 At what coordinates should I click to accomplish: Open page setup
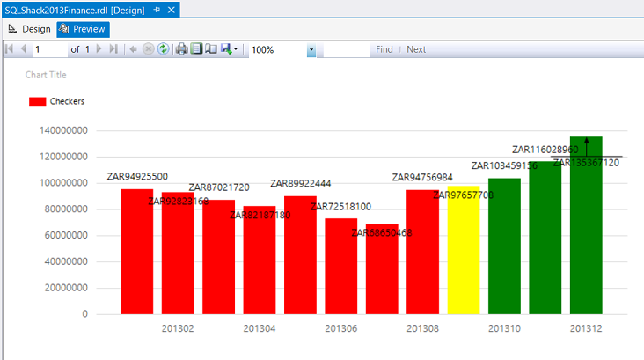point(211,49)
